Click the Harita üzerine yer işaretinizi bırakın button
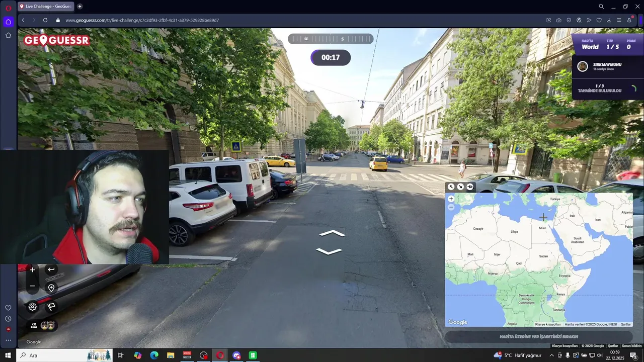This screenshot has width=644, height=362. pos(539,337)
